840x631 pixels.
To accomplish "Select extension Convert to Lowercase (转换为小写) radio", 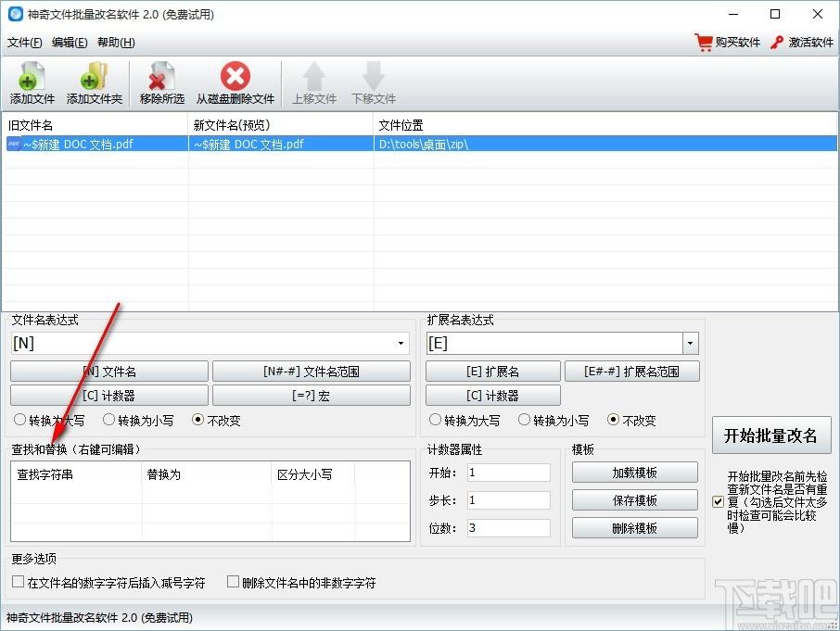I will pos(525,420).
